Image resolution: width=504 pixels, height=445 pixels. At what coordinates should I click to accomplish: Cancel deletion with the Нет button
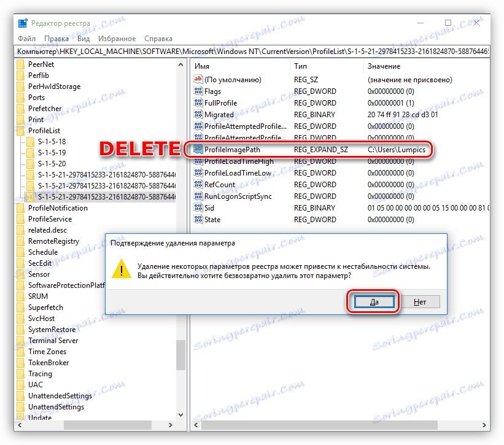coord(420,302)
